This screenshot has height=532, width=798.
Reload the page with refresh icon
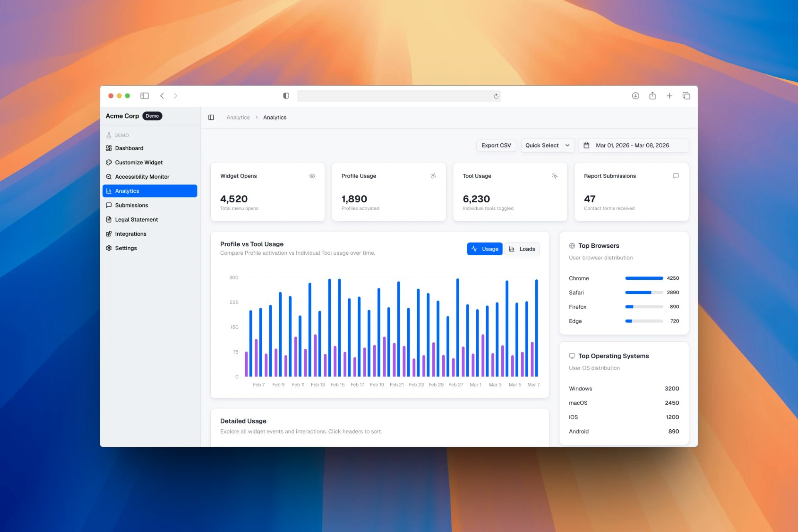click(496, 96)
